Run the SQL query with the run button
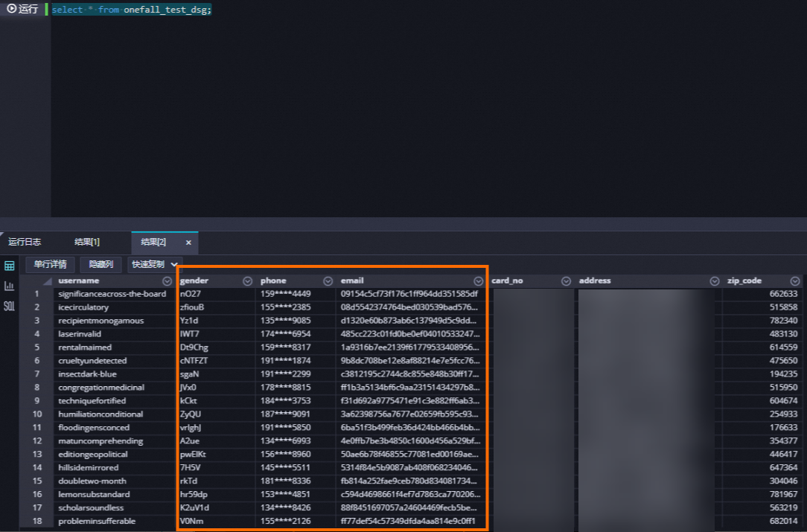The width and height of the screenshot is (807, 532). click(22, 9)
